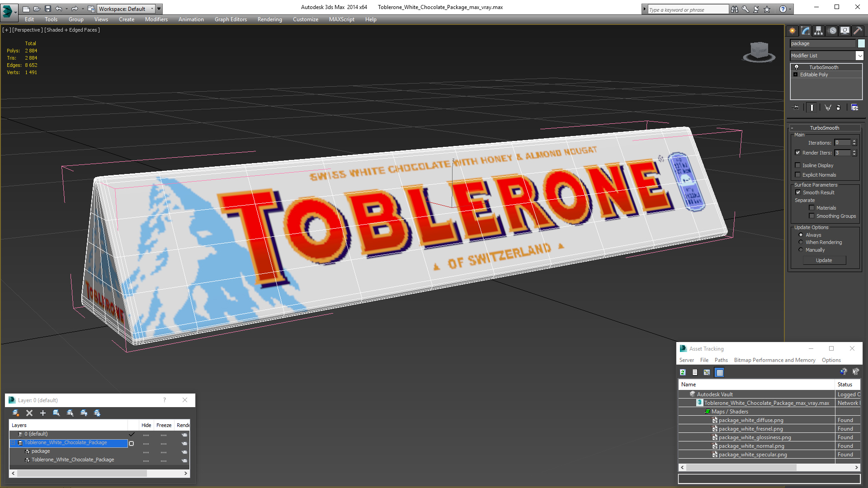
Task: Click Highlight Selected Objects' Layers icon
Action: tap(70, 413)
